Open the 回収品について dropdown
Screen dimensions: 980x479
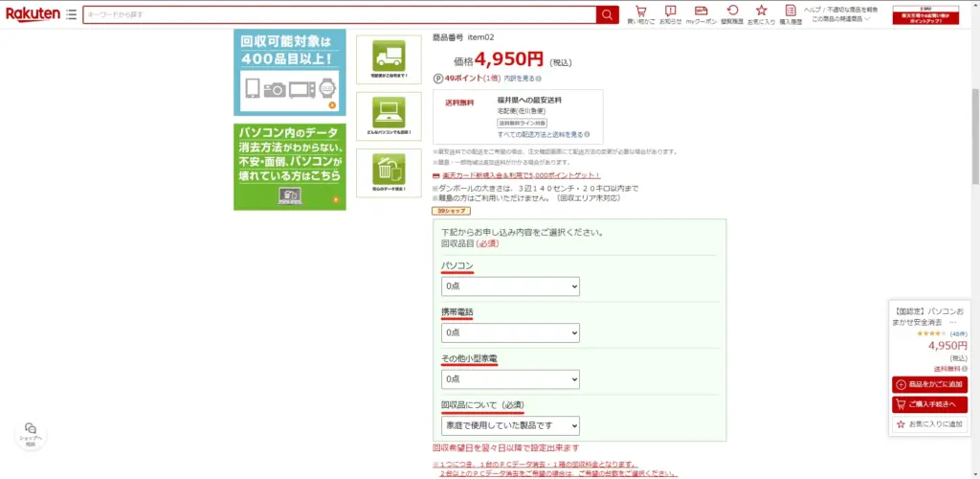tap(510, 425)
